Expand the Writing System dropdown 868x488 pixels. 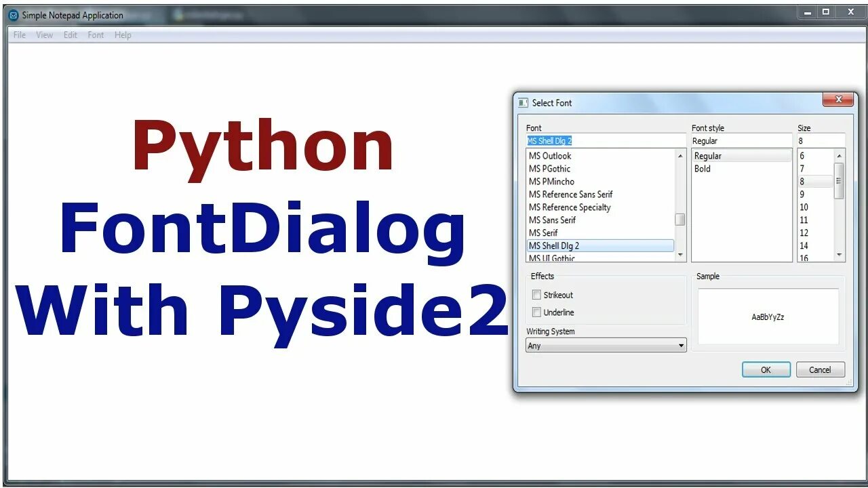coord(606,346)
